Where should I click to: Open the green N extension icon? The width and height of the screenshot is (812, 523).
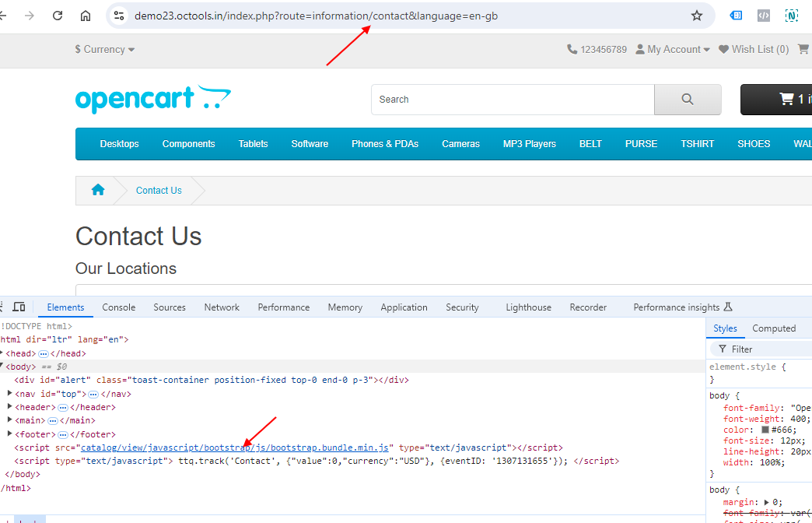pyautogui.click(x=791, y=16)
